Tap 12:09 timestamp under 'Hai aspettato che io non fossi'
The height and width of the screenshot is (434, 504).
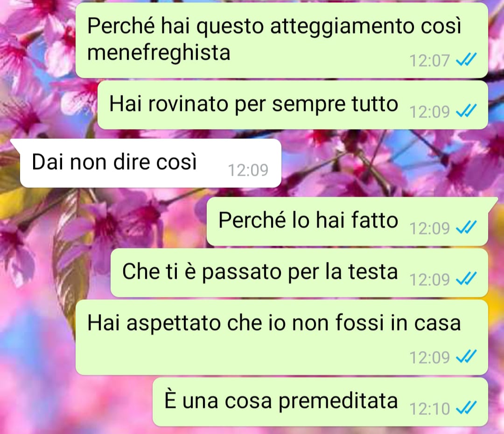[x=429, y=357]
